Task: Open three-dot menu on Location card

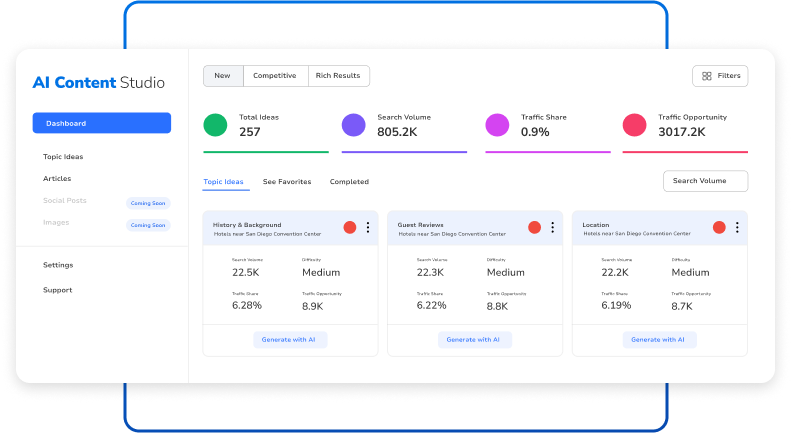Action: coord(737,228)
